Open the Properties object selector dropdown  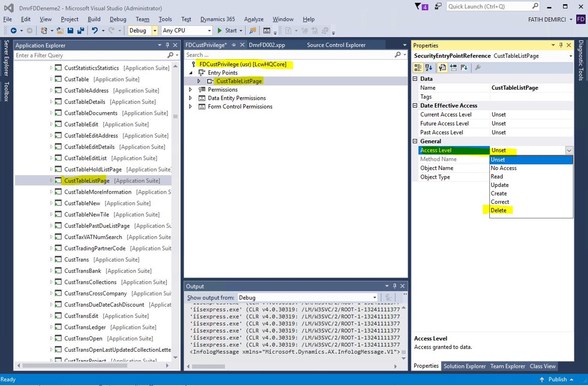point(570,56)
